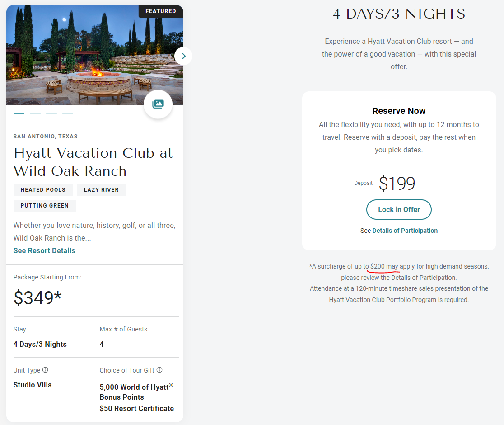Open the photo gallery icon
This screenshot has height=425, width=504.
[x=158, y=104]
